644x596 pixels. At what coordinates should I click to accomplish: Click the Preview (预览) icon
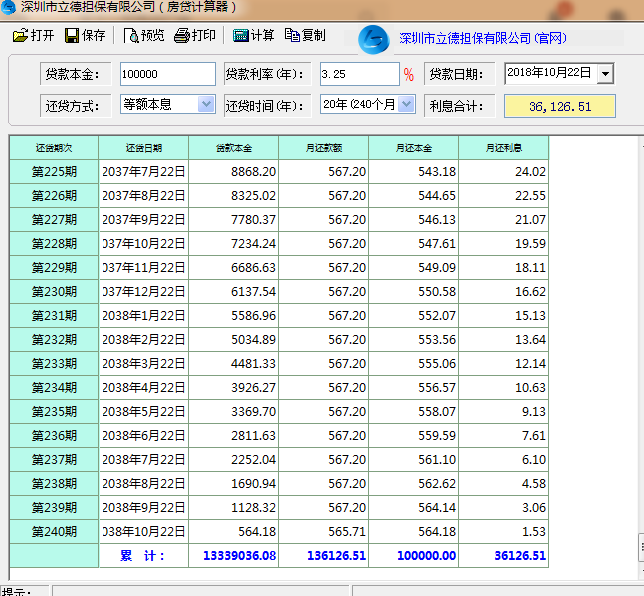131,36
